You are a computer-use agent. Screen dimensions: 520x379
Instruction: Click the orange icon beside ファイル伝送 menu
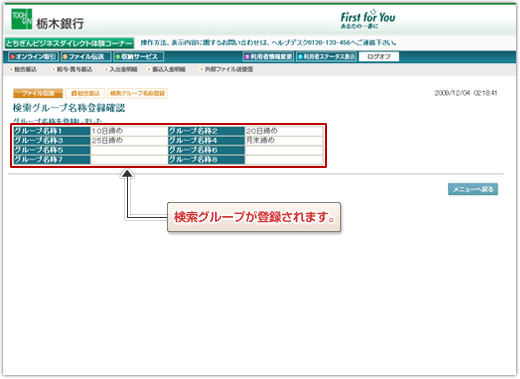point(65,57)
